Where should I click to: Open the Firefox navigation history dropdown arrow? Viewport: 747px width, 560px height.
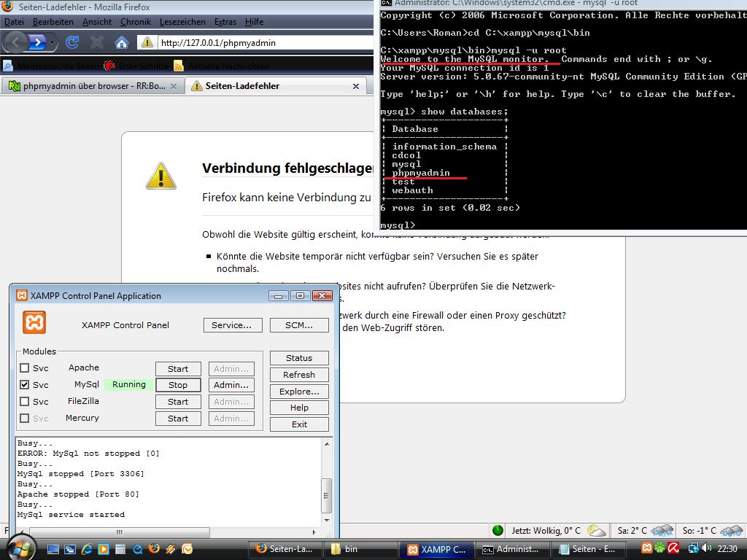(52, 43)
